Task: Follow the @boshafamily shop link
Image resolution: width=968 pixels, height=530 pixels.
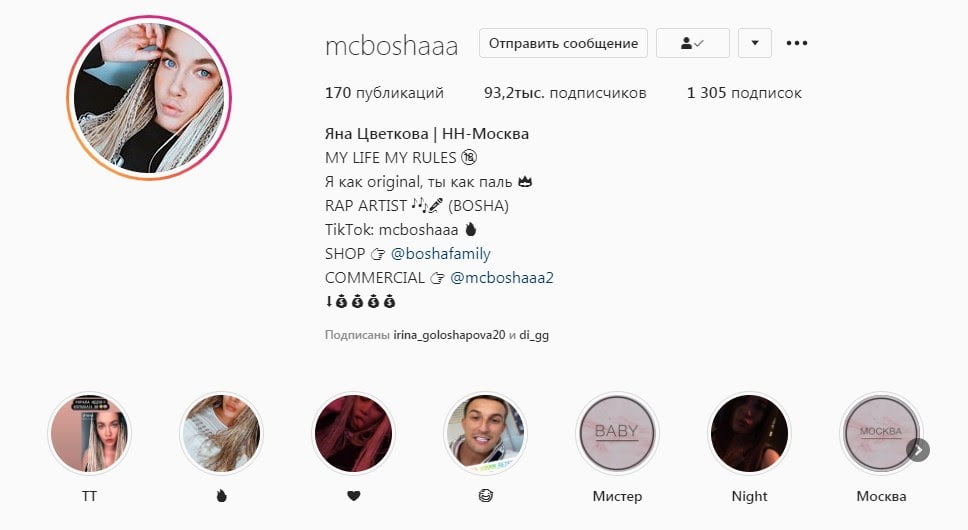Action: tap(441, 254)
